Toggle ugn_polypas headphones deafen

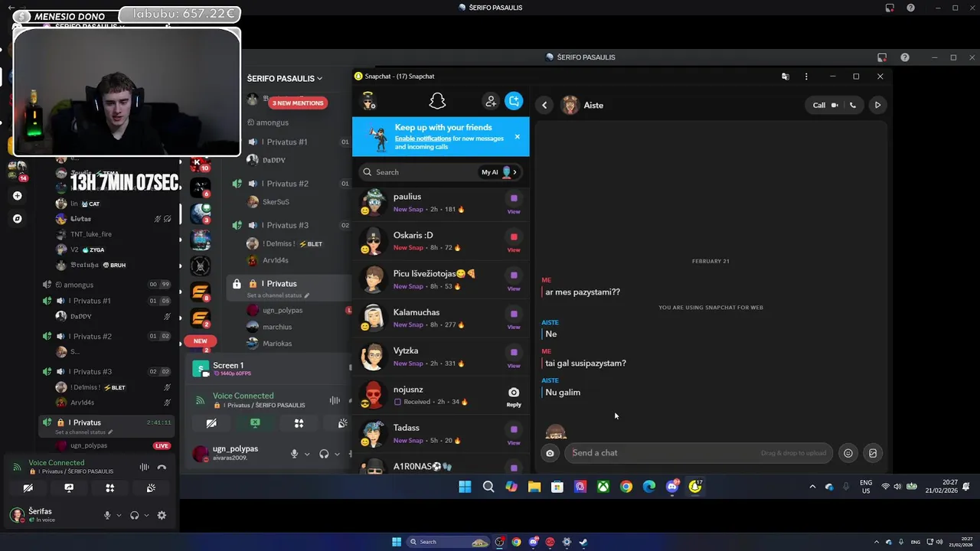pos(324,454)
